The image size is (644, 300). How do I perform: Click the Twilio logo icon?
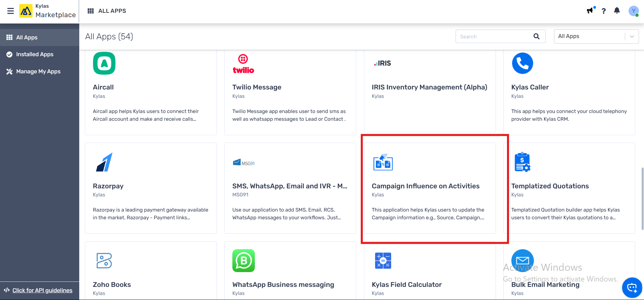pos(243,64)
